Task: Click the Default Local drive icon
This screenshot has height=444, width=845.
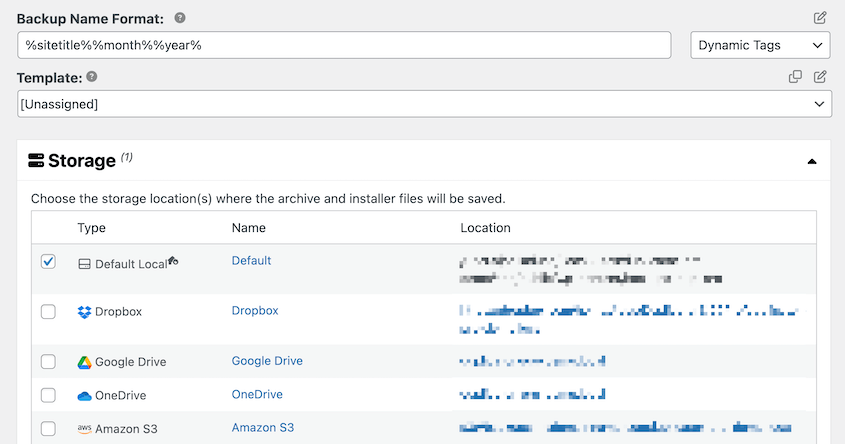Action: [x=84, y=264]
